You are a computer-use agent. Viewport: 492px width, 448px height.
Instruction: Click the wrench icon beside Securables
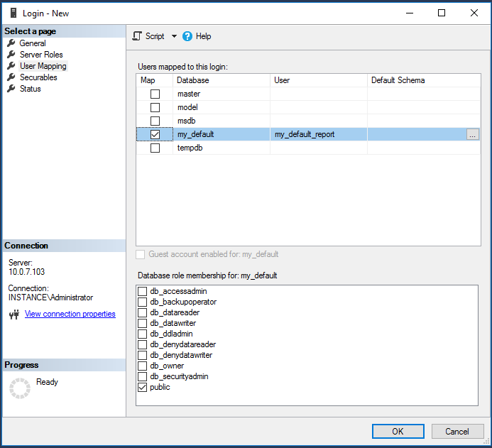pos(11,77)
